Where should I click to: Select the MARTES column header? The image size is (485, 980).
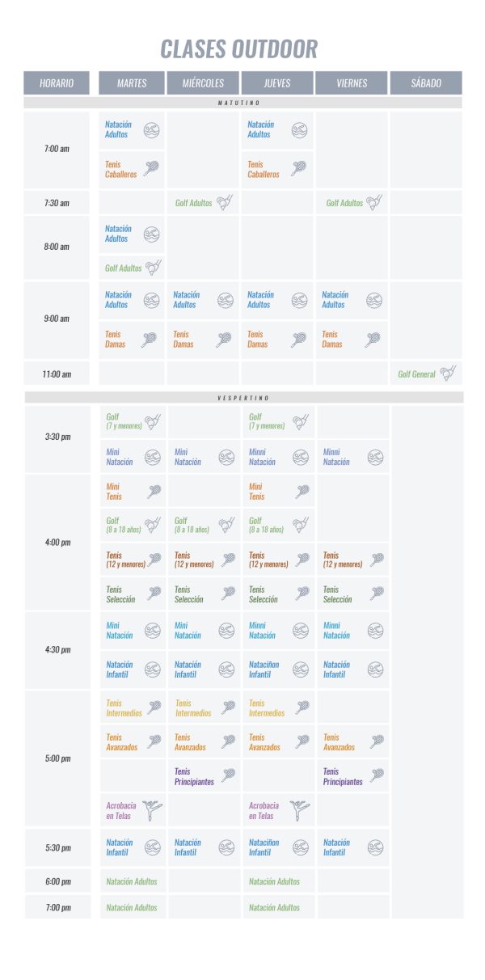[132, 83]
